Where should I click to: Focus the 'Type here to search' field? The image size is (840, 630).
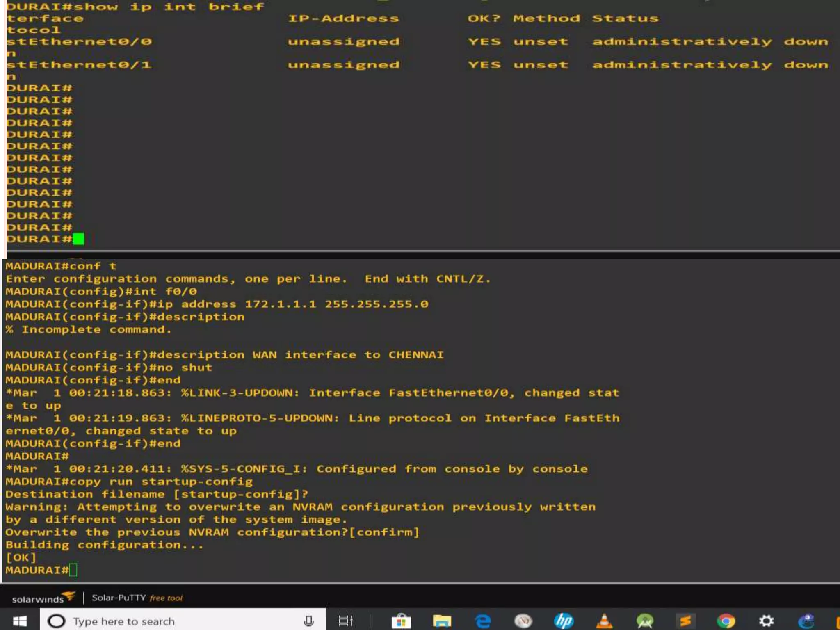183,620
